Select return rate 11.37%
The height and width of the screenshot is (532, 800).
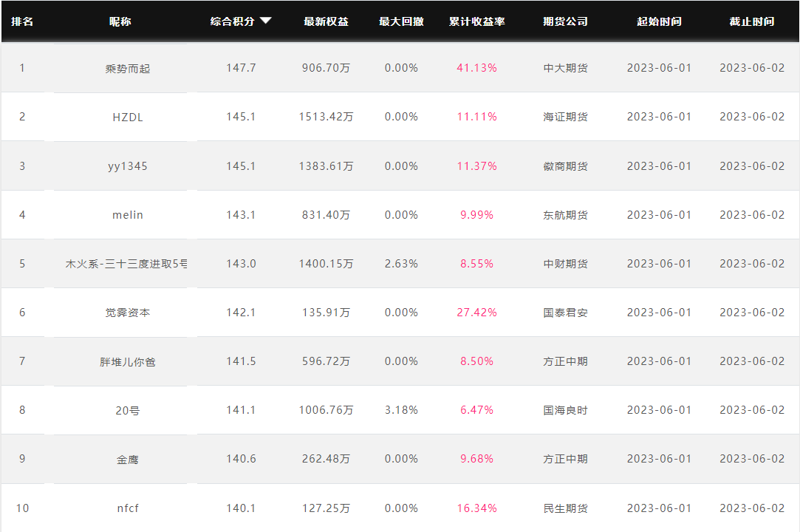[476, 166]
